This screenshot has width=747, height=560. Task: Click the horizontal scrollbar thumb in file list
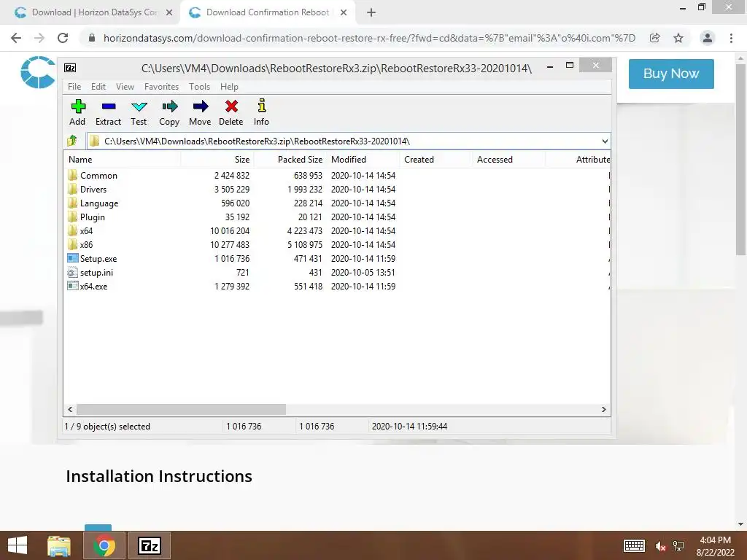click(x=181, y=410)
